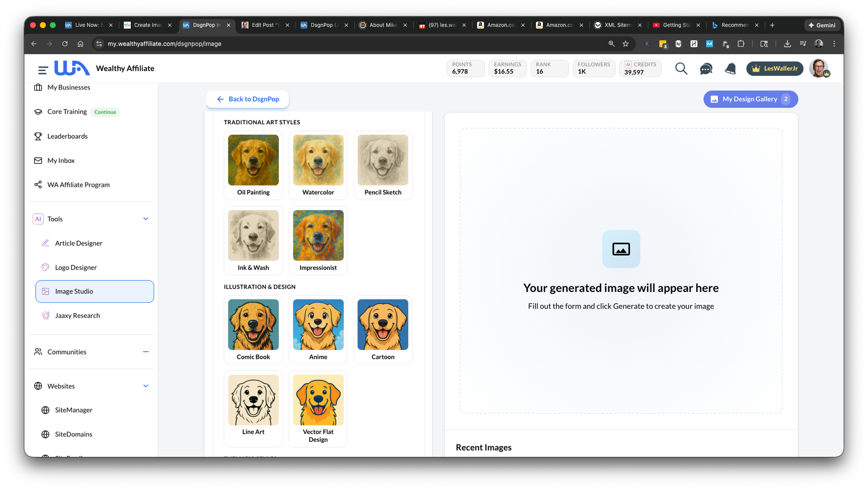This screenshot has height=489, width=868.
Task: Pick the Comic Book illustration style
Action: (253, 329)
